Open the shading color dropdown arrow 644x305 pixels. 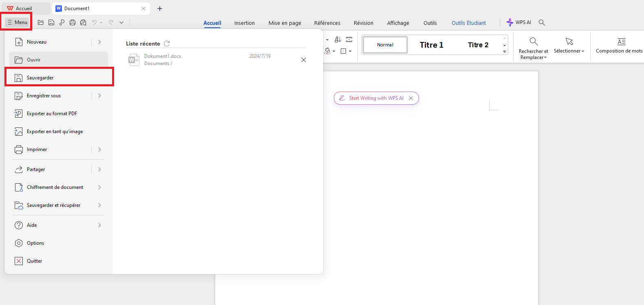click(x=334, y=51)
